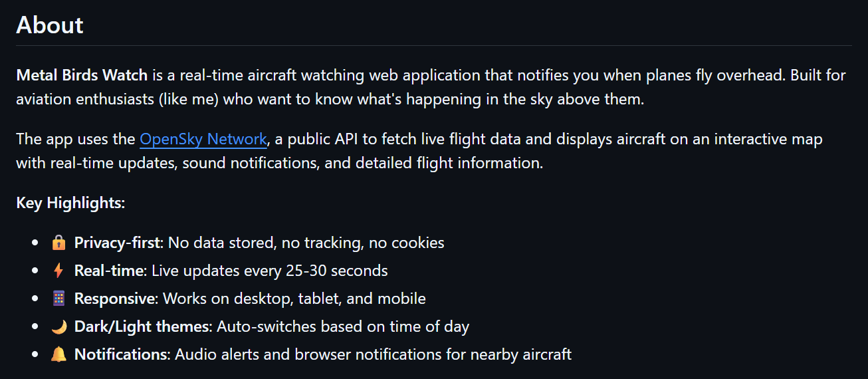The height and width of the screenshot is (379, 868).
Task: Click the bold Real-time label
Action: [x=109, y=271]
